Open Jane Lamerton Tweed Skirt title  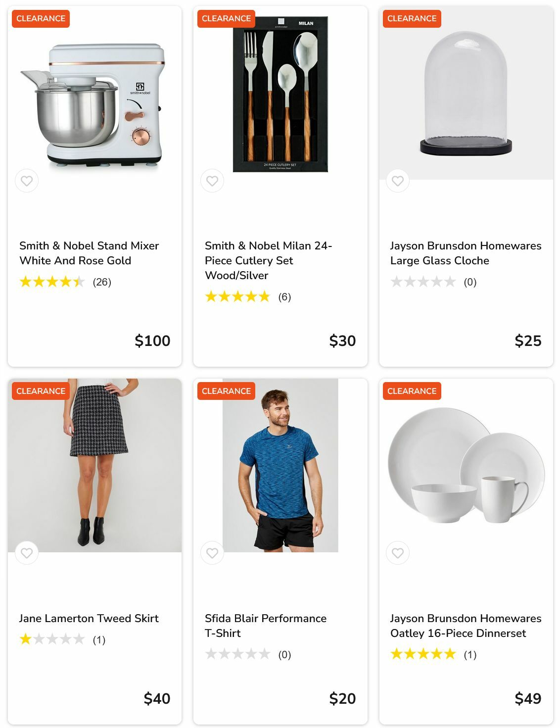tap(89, 618)
